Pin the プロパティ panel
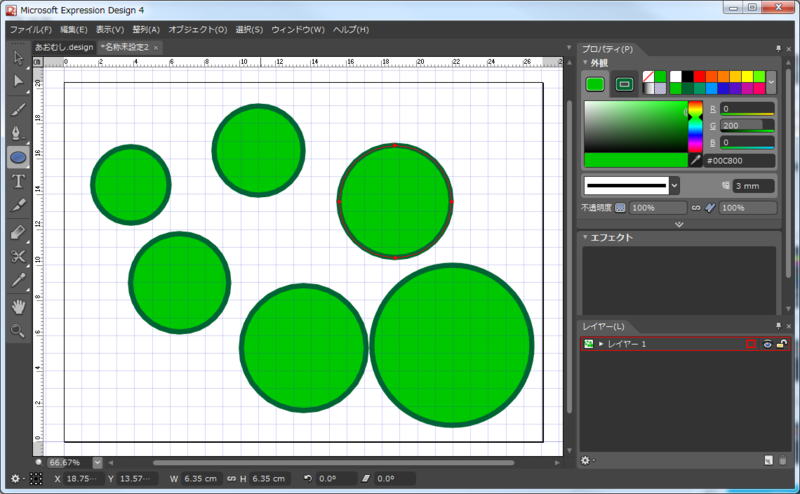Viewport: 800px width, 494px height. tap(778, 49)
